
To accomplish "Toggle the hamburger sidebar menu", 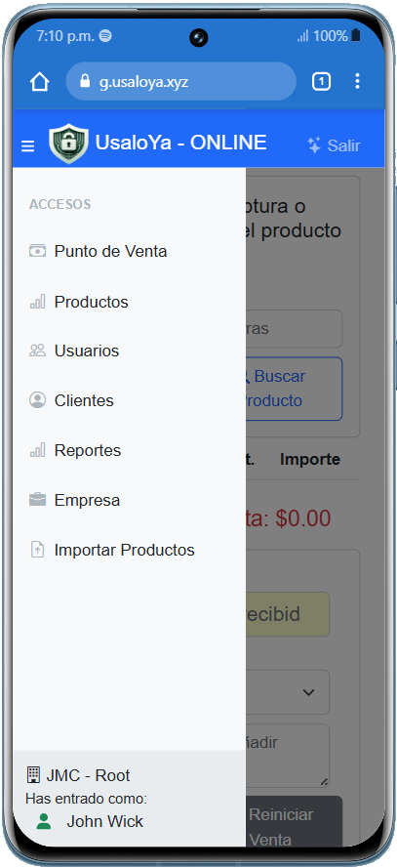I will [27, 146].
